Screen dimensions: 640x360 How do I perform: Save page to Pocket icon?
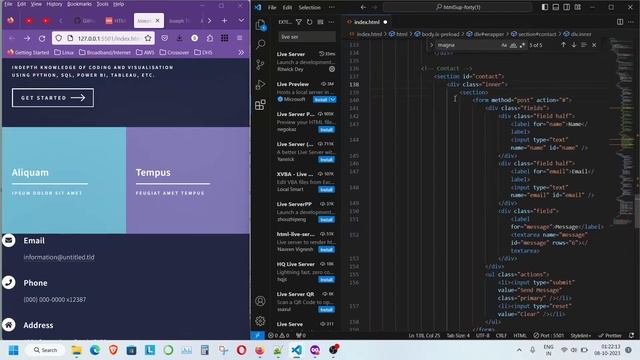coord(164,38)
